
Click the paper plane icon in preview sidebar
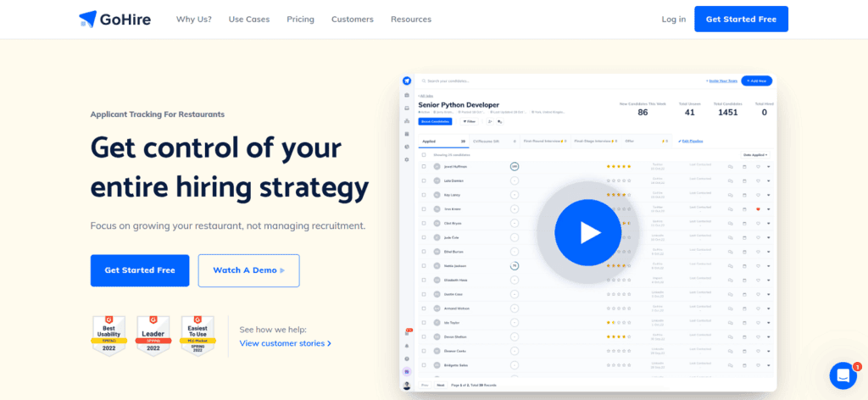pyautogui.click(x=407, y=81)
